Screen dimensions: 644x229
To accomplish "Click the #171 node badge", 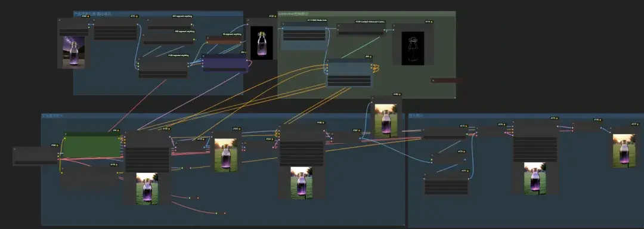I will click(x=465, y=171).
